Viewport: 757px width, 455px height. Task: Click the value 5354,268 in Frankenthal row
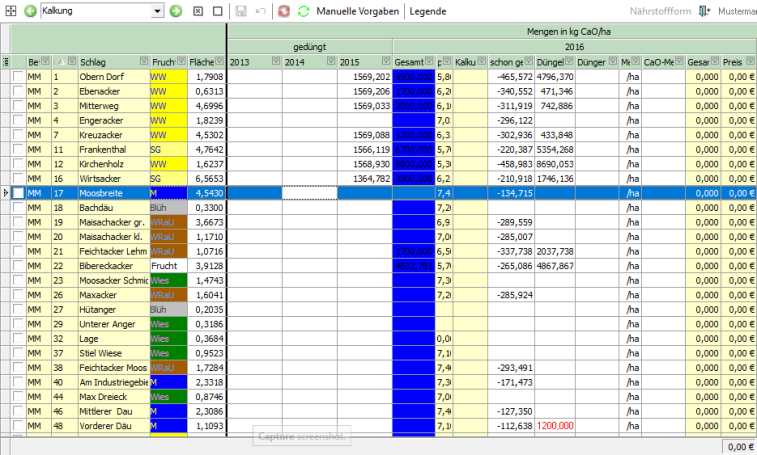(x=555, y=149)
